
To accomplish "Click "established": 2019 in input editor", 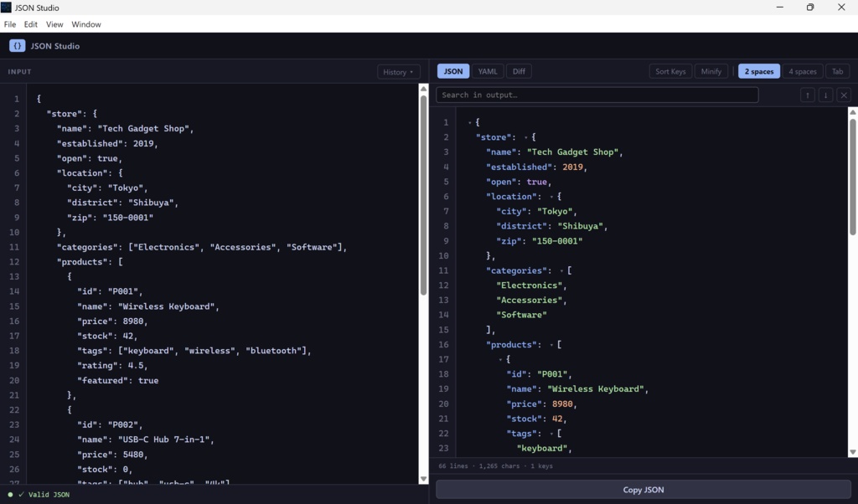I will (x=105, y=143).
